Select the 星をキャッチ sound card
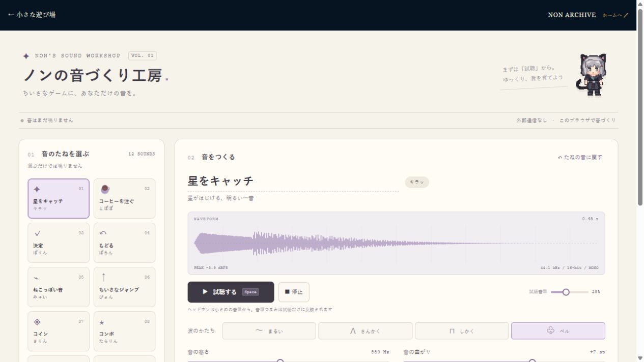644x362 pixels. (x=59, y=198)
